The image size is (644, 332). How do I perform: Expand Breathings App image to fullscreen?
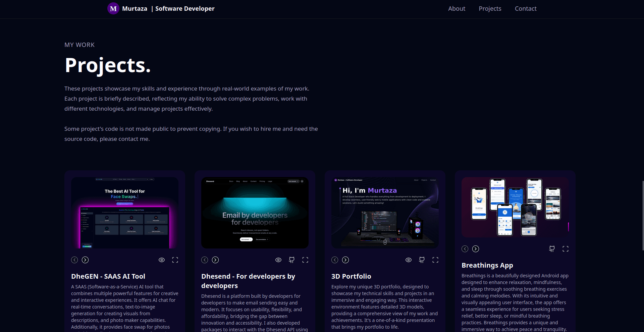coord(566,249)
